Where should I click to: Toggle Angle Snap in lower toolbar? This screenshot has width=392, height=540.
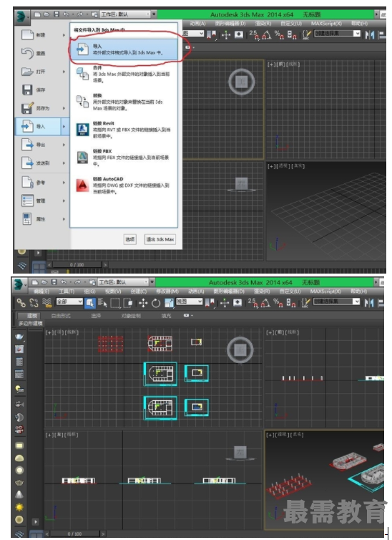click(x=265, y=303)
